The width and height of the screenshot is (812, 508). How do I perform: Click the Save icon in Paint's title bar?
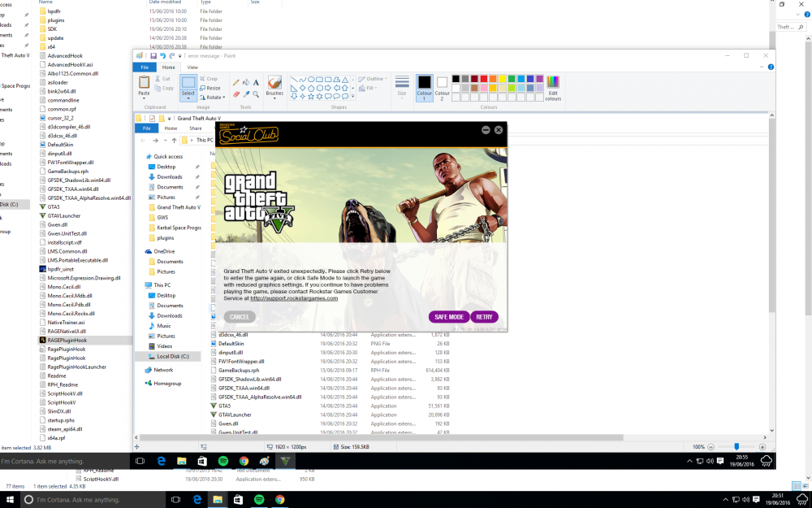tap(153, 56)
